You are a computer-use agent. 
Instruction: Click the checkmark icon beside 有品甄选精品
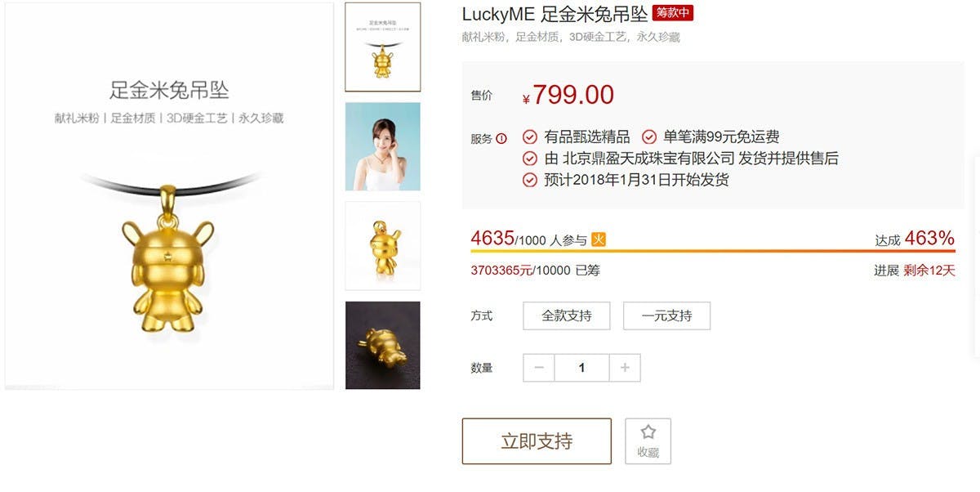(x=530, y=136)
